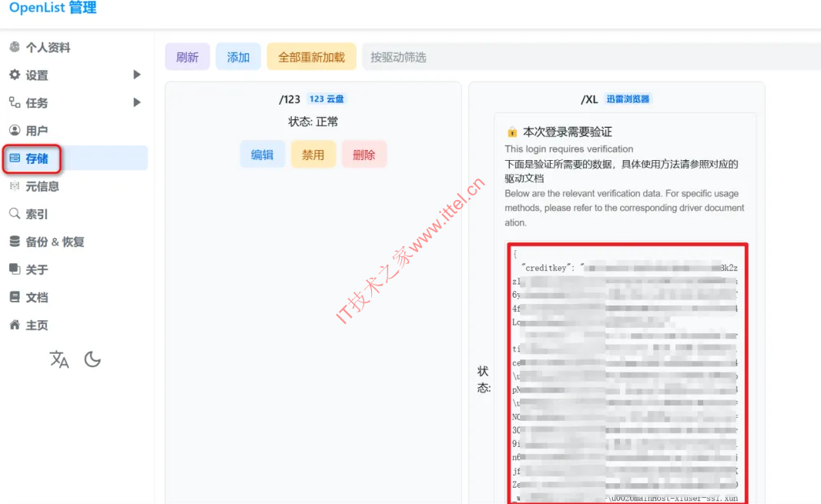821x504 pixels.
Task: Click the magnifier icon beside 索引
Action: [15, 214]
